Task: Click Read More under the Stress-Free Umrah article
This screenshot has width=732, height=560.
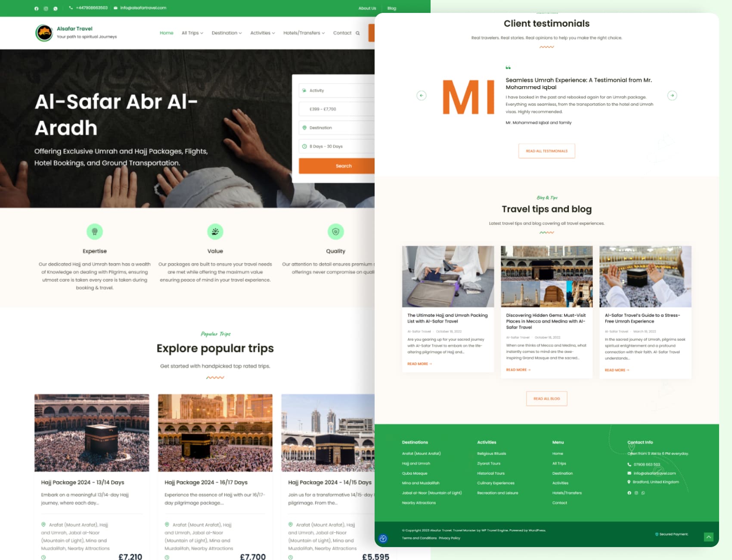Action: (617, 370)
